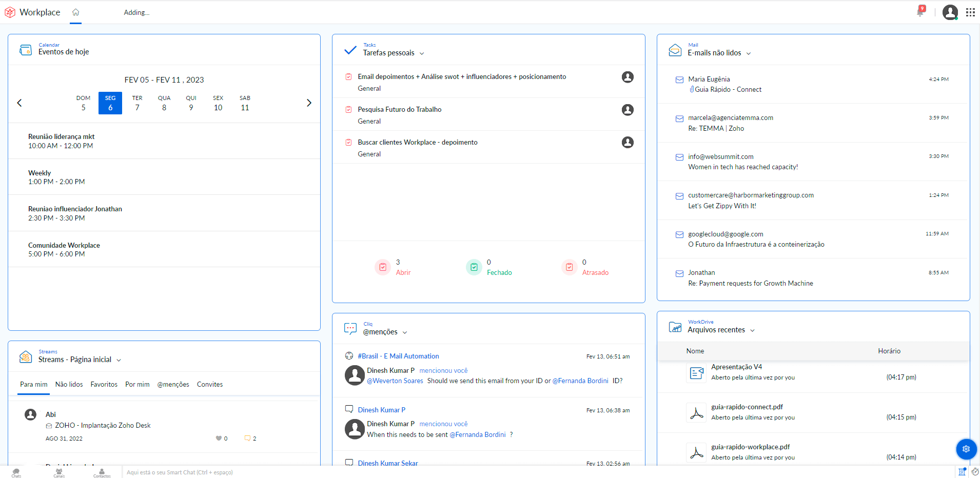Click the like heart on Abi's post
The image size is (980, 478).
coord(219,439)
